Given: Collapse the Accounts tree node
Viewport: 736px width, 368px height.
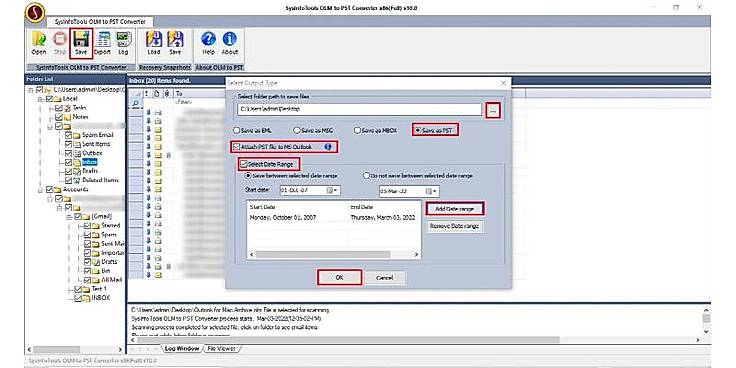Looking at the screenshot, I should (40, 189).
